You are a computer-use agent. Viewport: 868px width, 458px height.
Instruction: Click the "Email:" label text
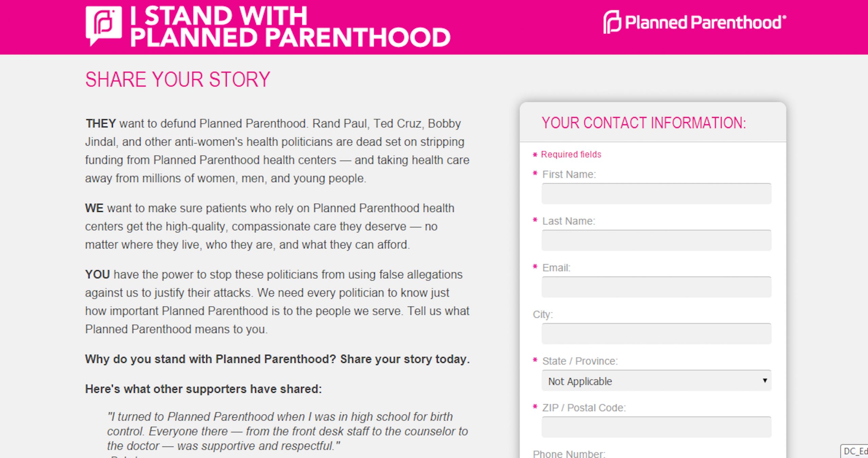coord(556,268)
